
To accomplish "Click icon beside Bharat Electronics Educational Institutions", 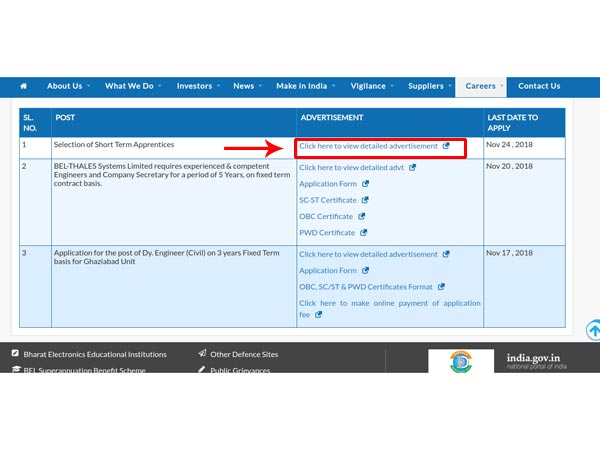I will click(x=15, y=353).
